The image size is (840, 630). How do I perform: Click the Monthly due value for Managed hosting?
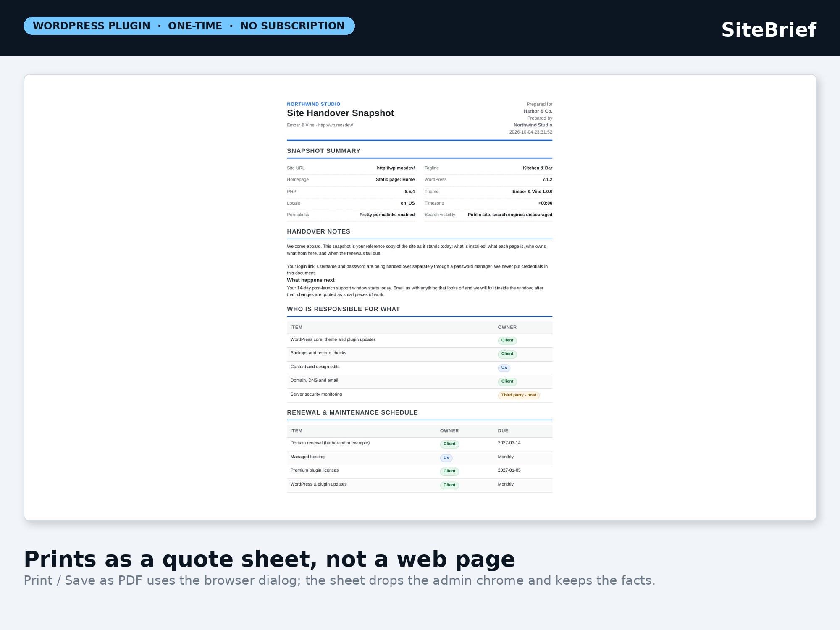(x=506, y=457)
